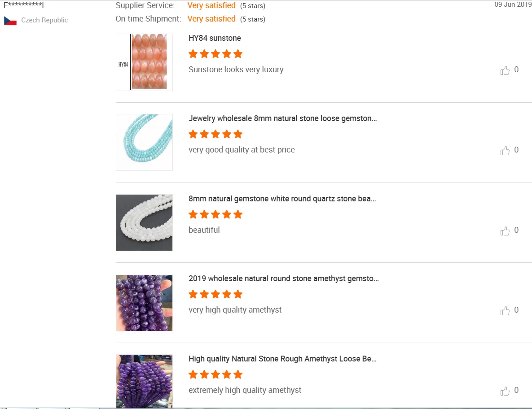Image resolution: width=532 pixels, height=409 pixels.
Task: View the rough amethyst loose beads thumbnail
Action: [144, 381]
